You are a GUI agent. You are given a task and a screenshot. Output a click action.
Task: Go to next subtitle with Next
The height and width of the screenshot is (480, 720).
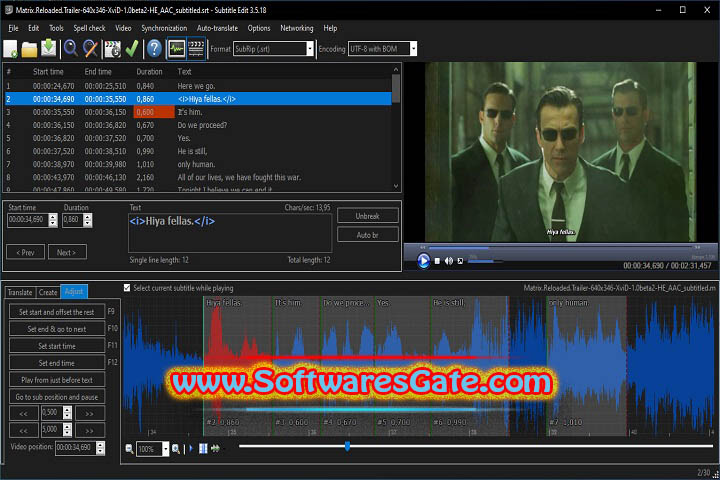click(67, 252)
